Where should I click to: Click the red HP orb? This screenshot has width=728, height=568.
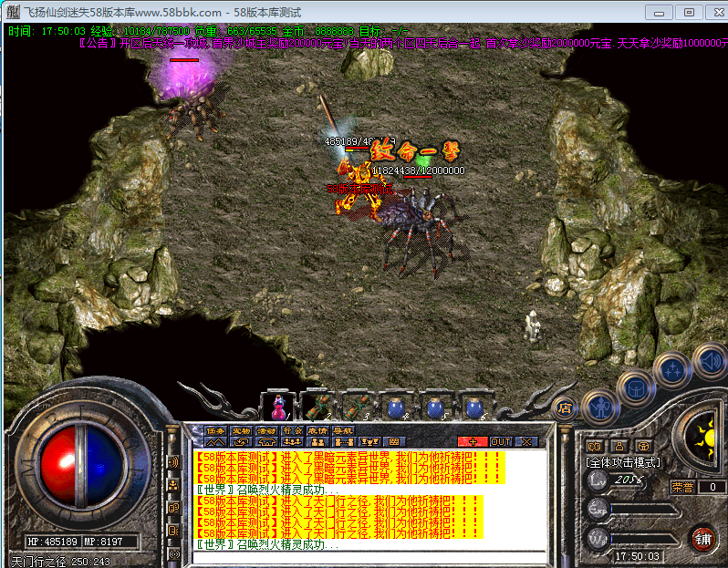58,466
